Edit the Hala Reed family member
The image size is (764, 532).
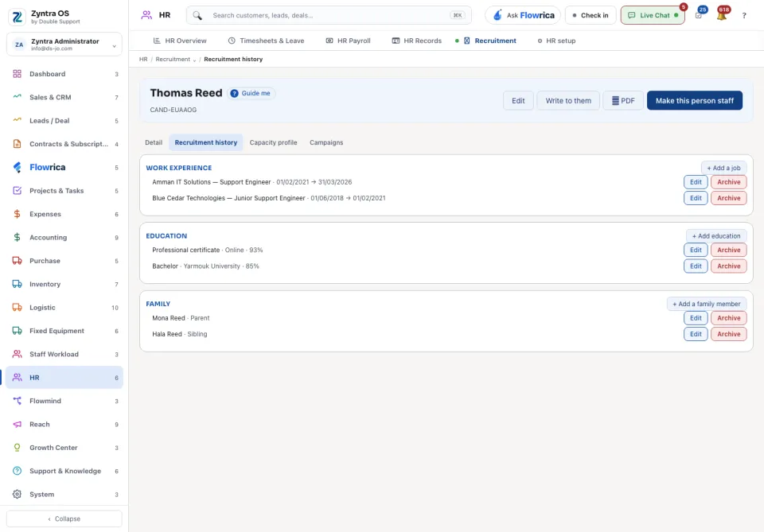pos(696,334)
